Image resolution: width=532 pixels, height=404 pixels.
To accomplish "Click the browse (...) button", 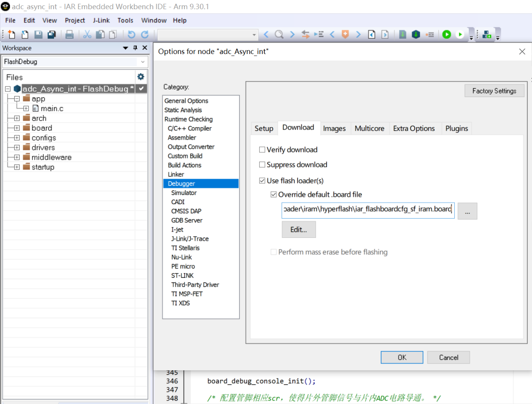I will pyautogui.click(x=467, y=211).
